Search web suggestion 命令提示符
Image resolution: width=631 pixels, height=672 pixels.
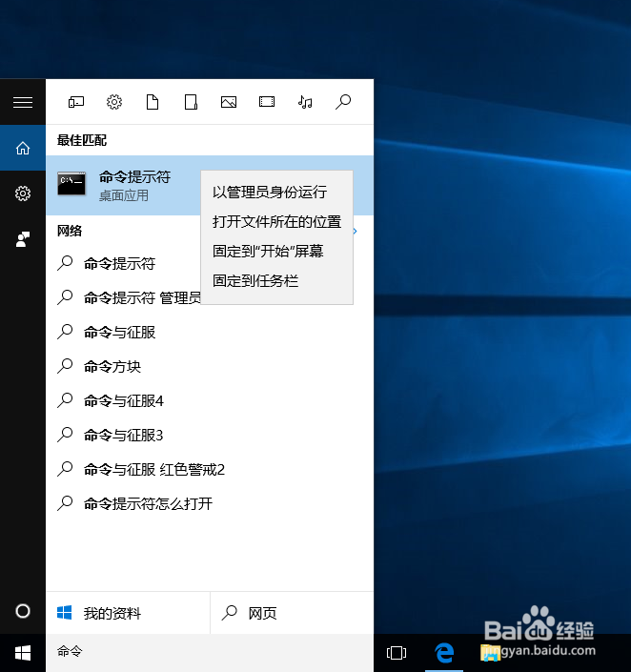pyautogui.click(x=210, y=264)
